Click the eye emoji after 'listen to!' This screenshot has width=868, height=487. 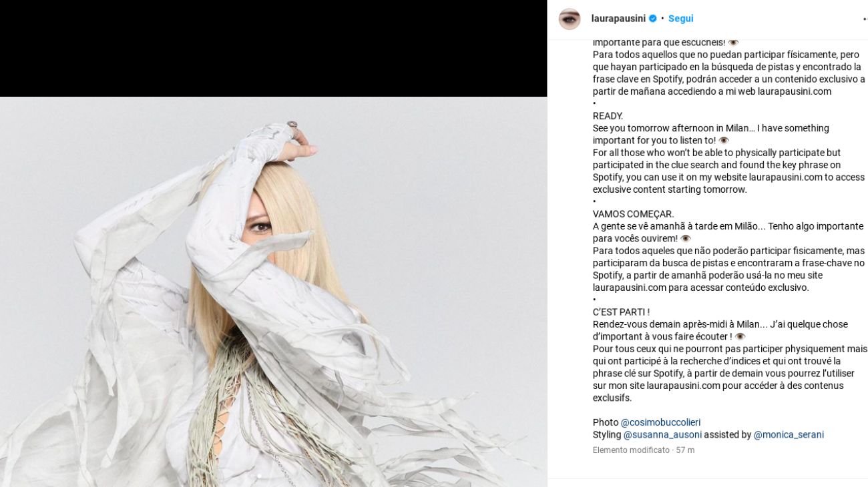click(724, 141)
